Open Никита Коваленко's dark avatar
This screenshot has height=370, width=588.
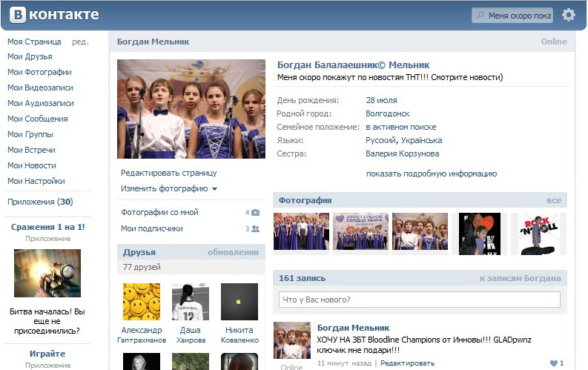[239, 302]
